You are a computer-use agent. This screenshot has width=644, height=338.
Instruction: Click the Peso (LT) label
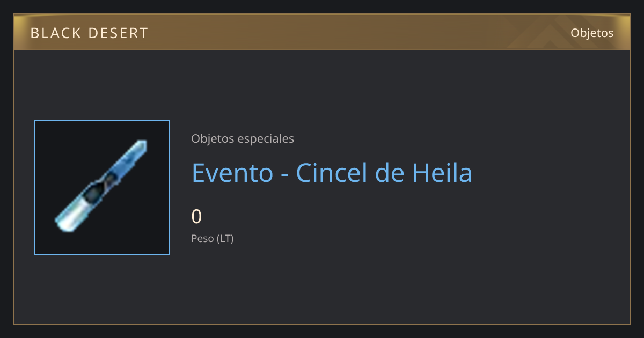[x=213, y=238]
